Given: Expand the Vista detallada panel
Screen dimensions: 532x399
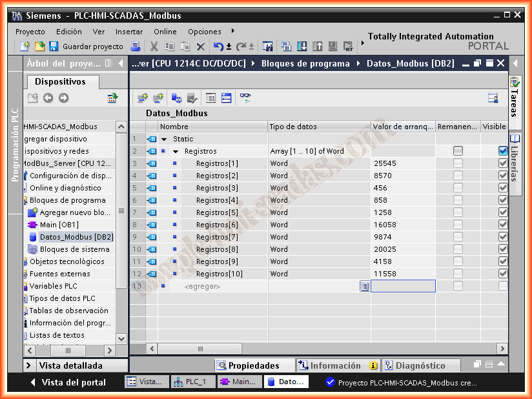Looking at the screenshot, I should coord(29,365).
